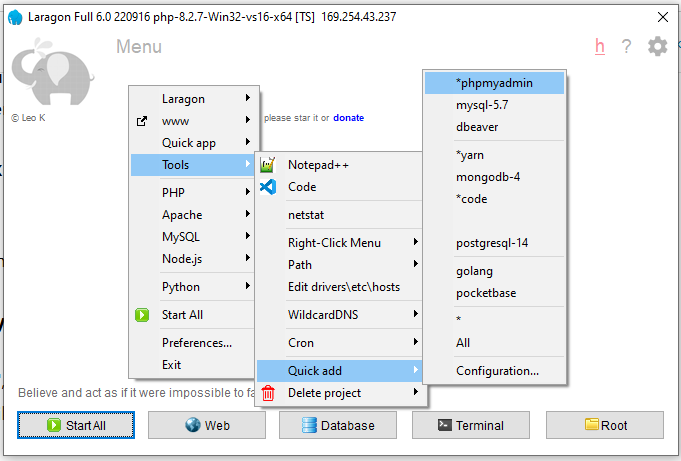Launch Visual Studio Code from the Code entry

pyautogui.click(x=302, y=187)
